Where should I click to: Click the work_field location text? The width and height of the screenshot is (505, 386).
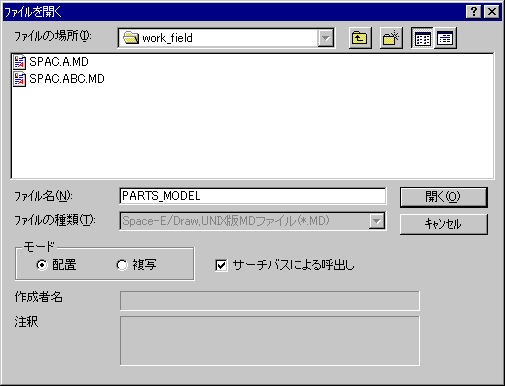[x=167, y=38]
